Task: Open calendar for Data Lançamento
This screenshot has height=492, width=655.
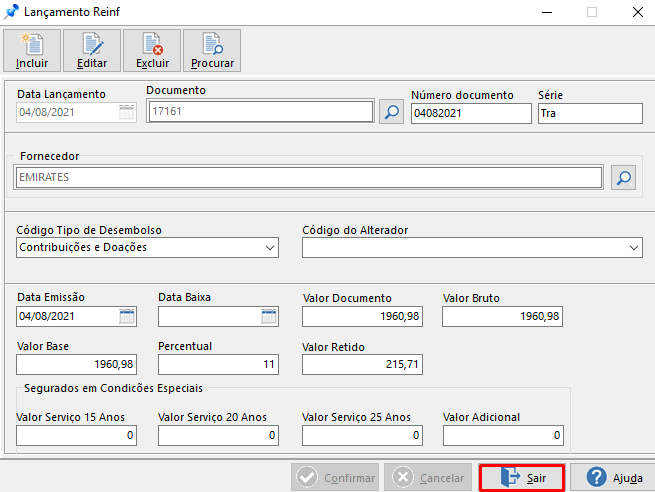Action: pyautogui.click(x=127, y=112)
